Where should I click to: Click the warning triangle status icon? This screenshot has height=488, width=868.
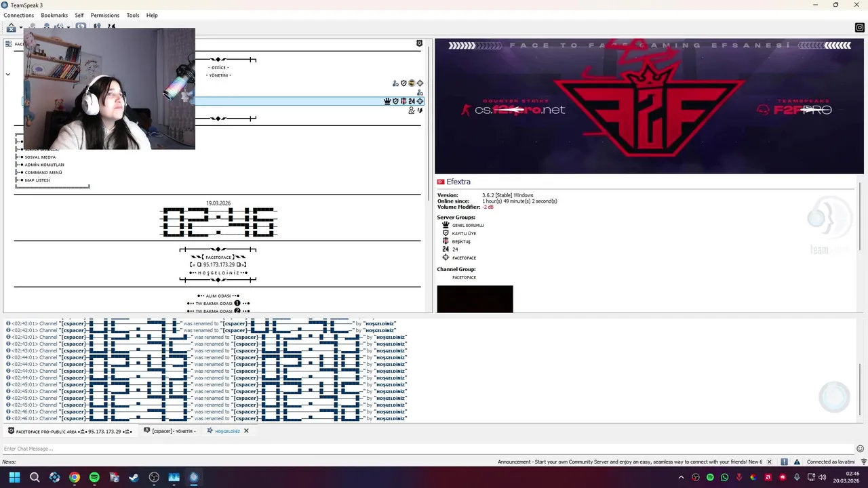coord(797,462)
